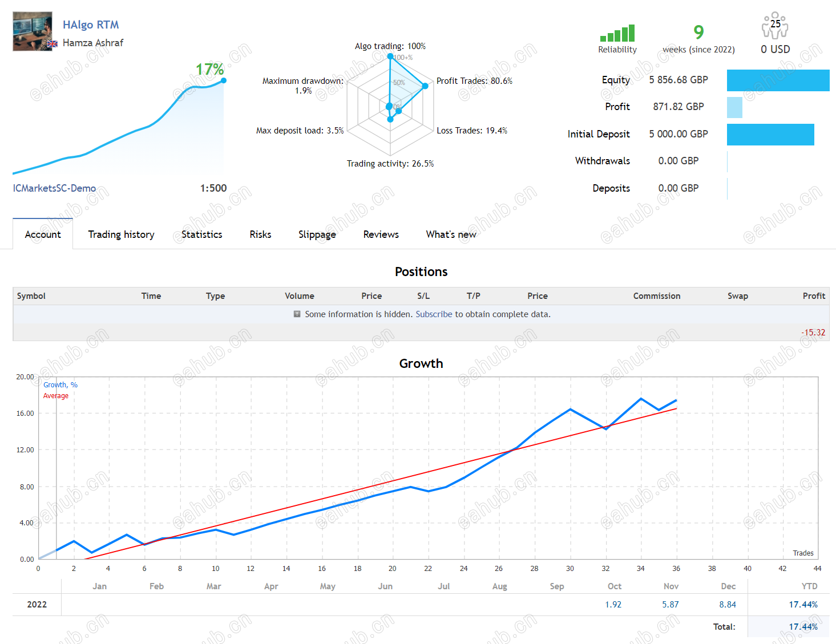Click the Deposits value 0.00 GBP
The height and width of the screenshot is (644, 836).
pos(679,188)
